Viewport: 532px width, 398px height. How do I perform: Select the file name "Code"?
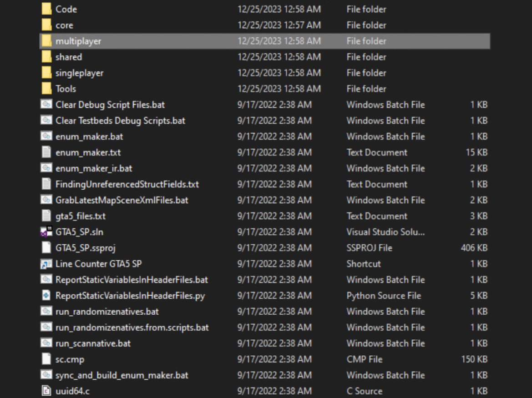pos(66,9)
